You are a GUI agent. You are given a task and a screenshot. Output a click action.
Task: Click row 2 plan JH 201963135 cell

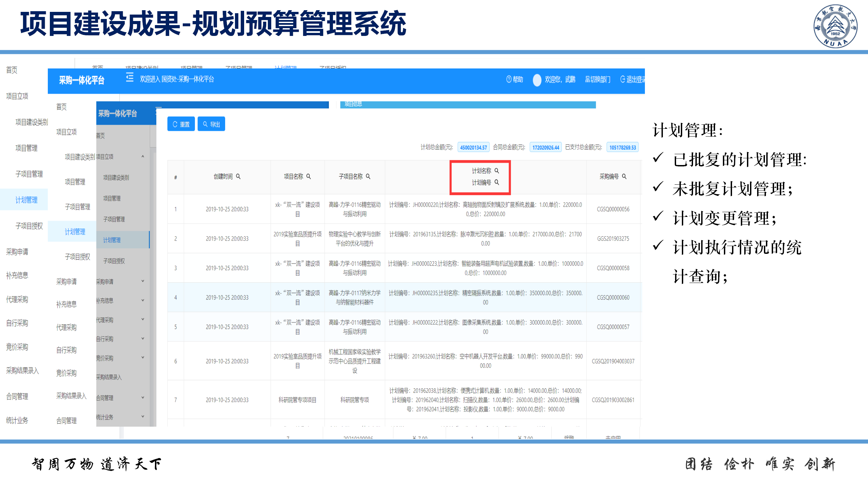point(486,239)
